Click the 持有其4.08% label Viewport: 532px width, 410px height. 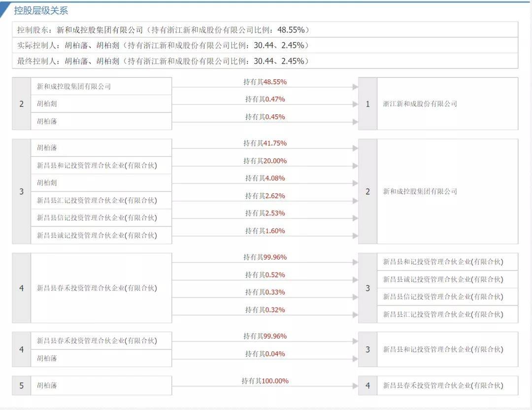265,178
